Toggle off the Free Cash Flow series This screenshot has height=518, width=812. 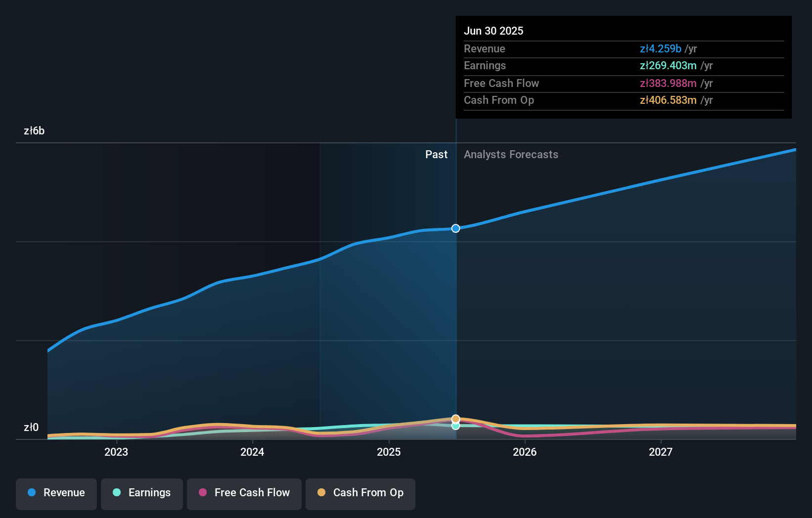click(x=244, y=493)
